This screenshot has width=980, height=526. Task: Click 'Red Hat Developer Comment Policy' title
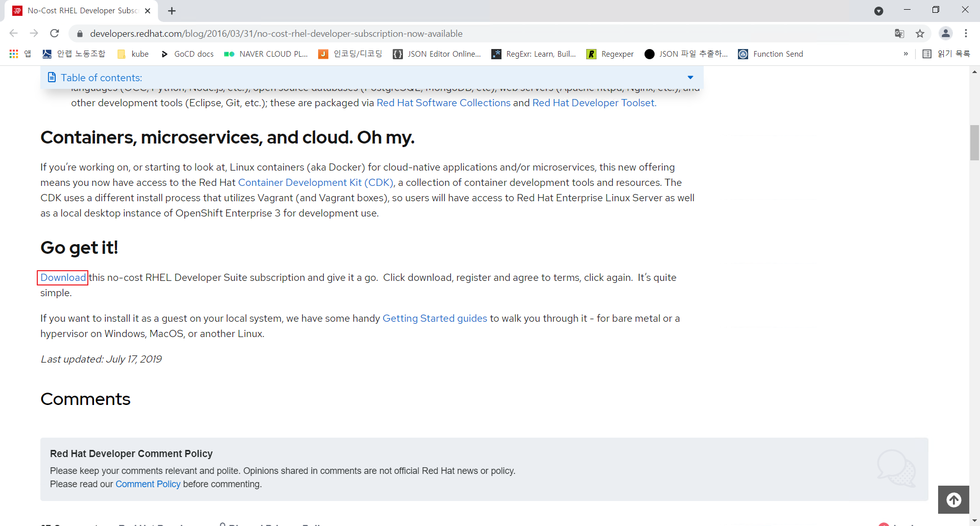point(131,453)
